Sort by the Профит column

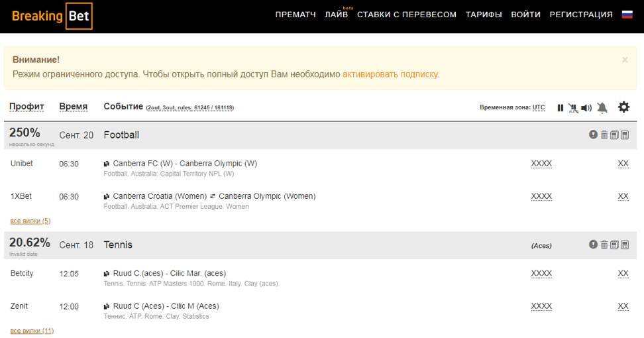(x=27, y=107)
